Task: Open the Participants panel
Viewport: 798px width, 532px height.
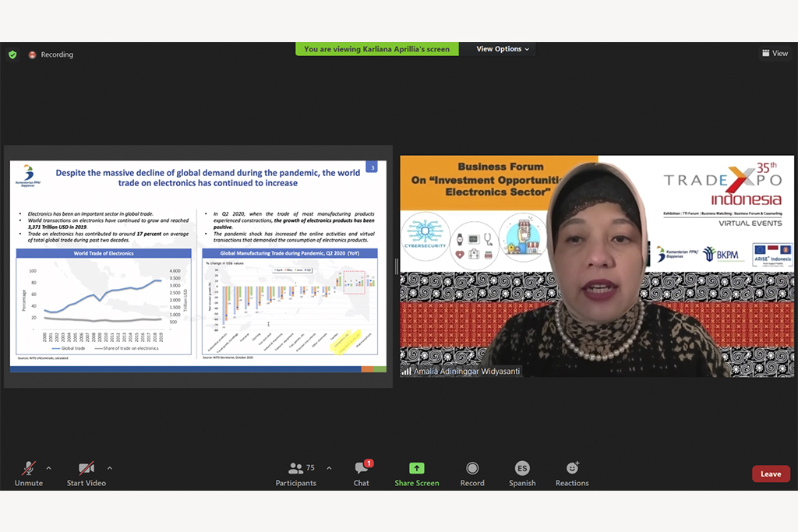Action: click(296, 474)
